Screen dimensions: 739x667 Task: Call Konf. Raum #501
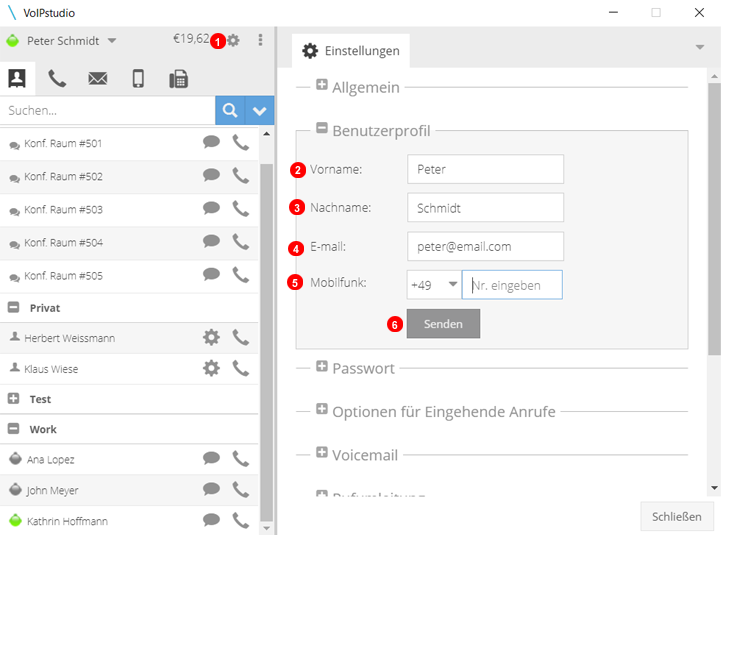coord(241,142)
